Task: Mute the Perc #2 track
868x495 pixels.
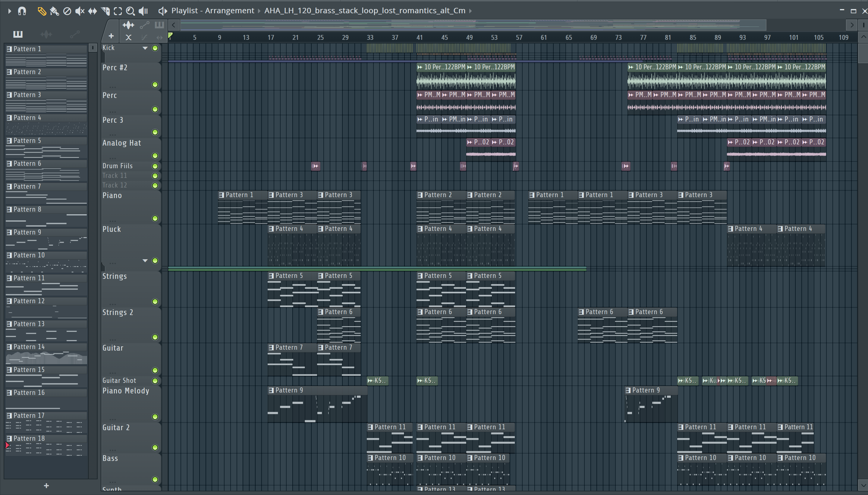Action: 155,84
